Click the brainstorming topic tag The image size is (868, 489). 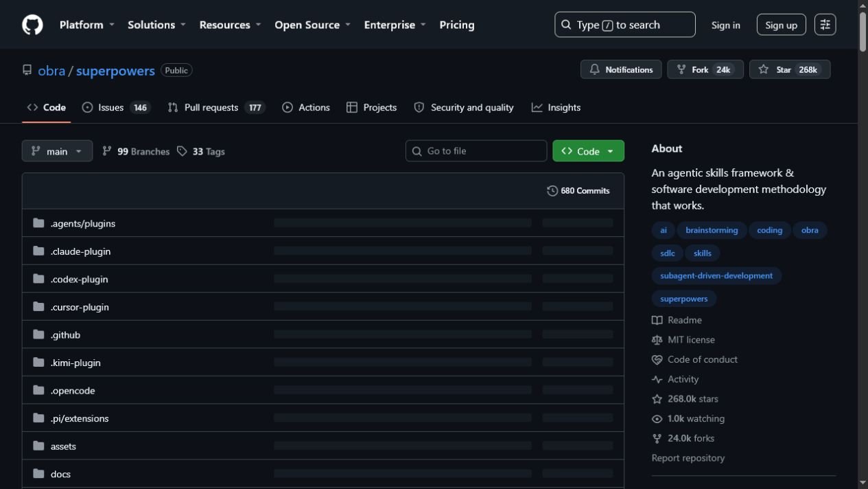(x=712, y=230)
